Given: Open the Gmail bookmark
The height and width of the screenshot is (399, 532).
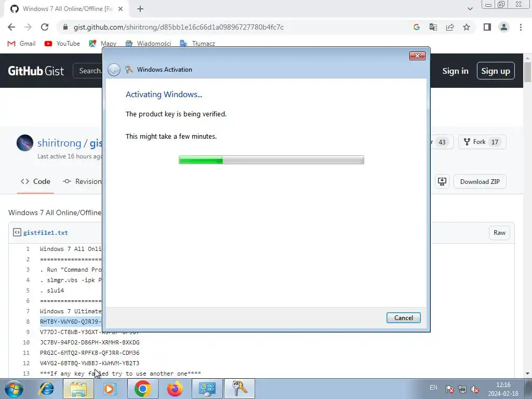Looking at the screenshot, I should click(21, 44).
